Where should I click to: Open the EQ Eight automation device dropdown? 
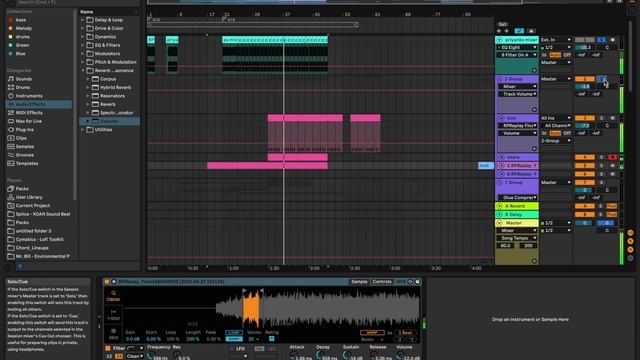tap(517, 47)
